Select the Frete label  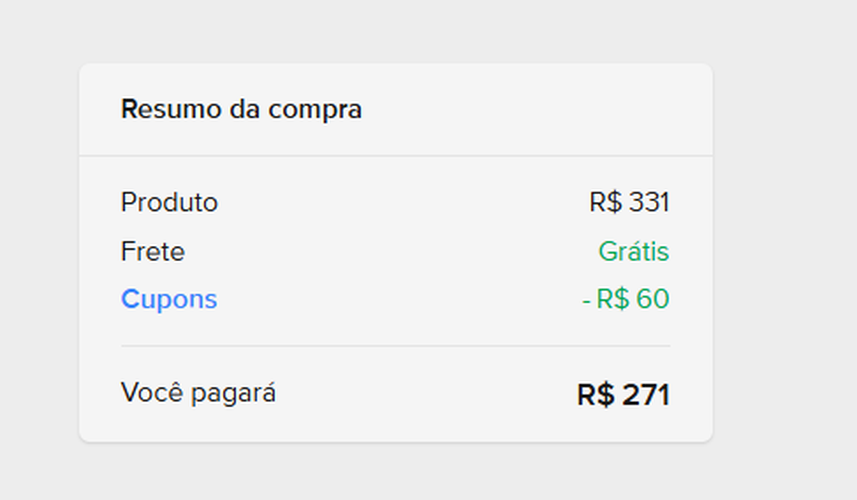(153, 251)
